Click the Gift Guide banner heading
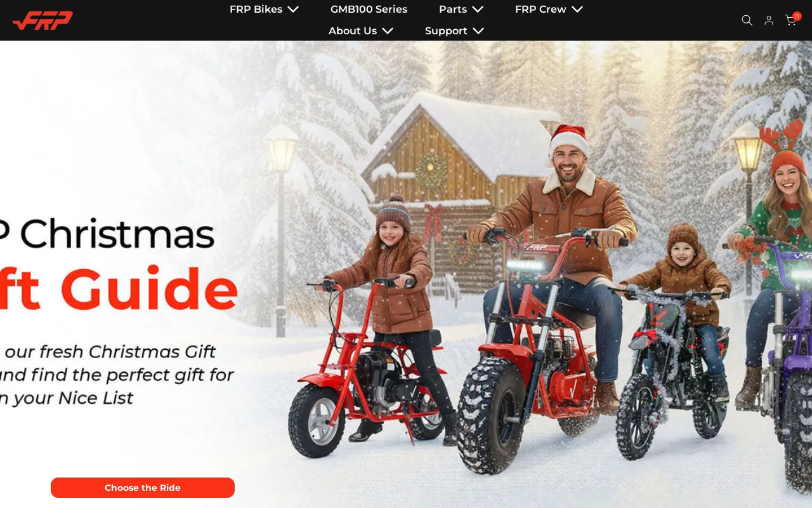 [x=119, y=288]
